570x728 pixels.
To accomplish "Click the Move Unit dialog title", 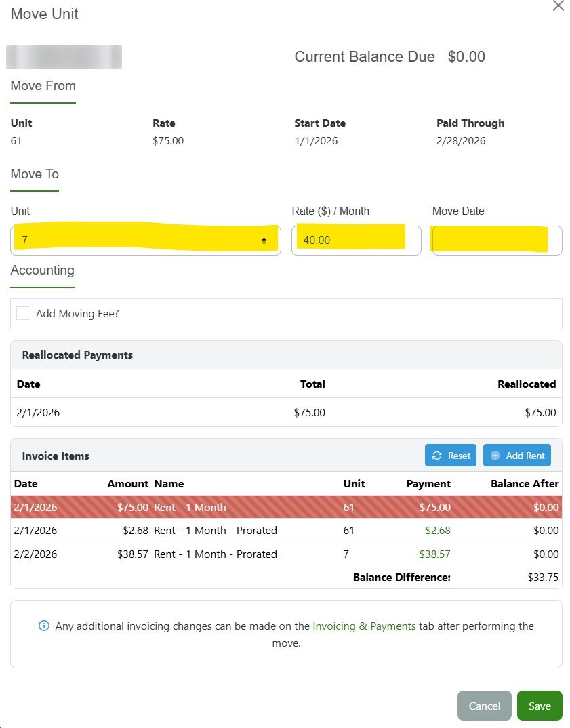I will [45, 14].
